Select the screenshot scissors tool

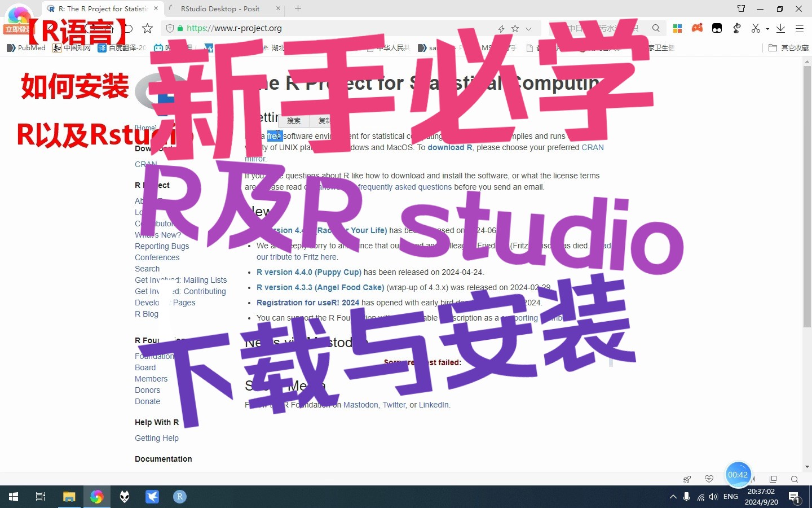[x=755, y=28]
